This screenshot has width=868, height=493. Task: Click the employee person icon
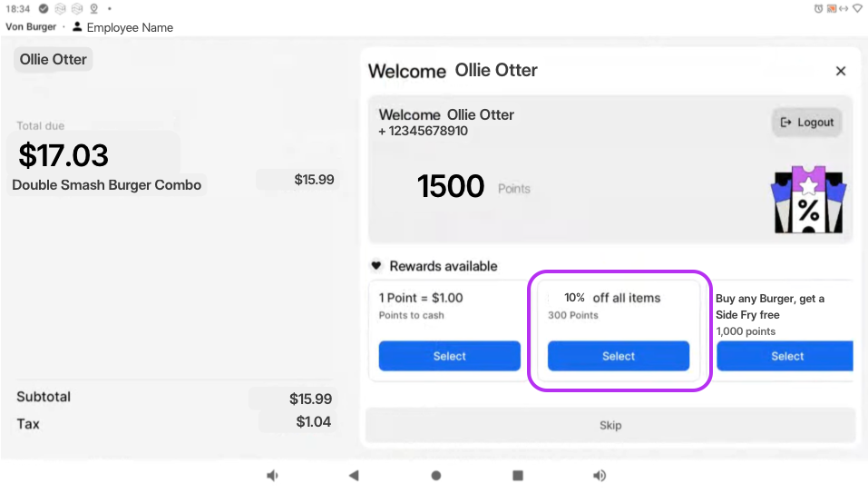tap(77, 27)
